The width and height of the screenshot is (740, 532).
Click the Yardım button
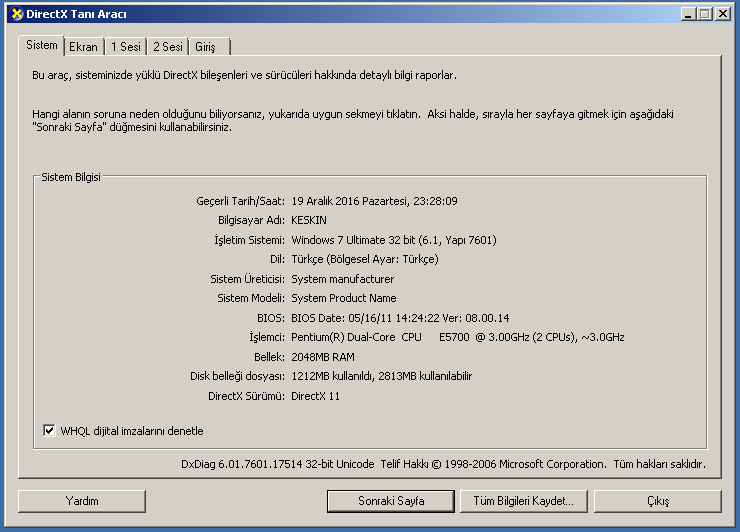click(82, 501)
